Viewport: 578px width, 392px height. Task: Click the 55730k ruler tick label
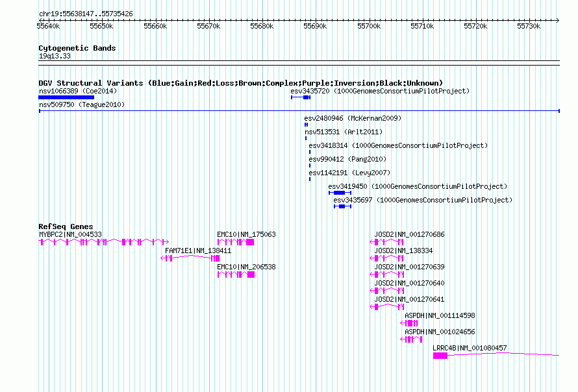[x=529, y=26]
